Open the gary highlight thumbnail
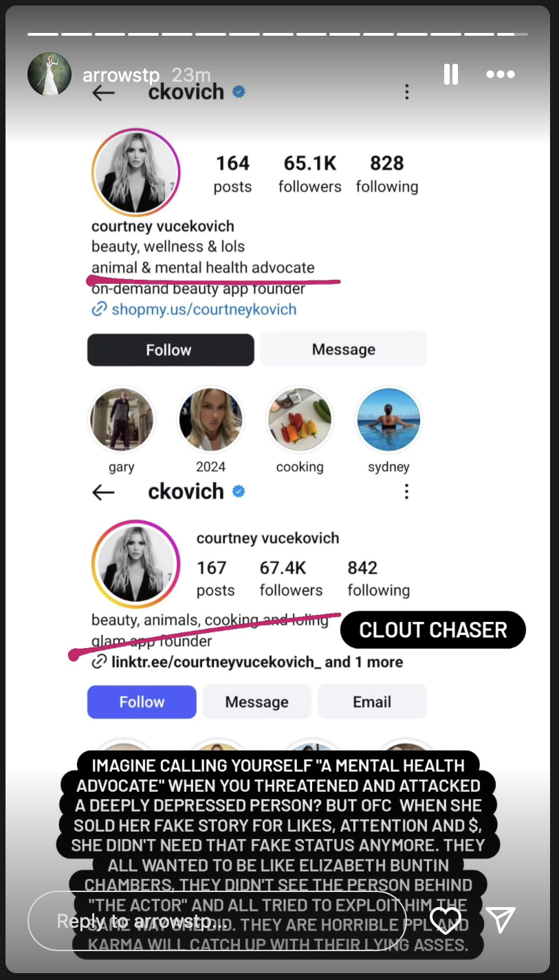The width and height of the screenshot is (559, 980). [122, 420]
